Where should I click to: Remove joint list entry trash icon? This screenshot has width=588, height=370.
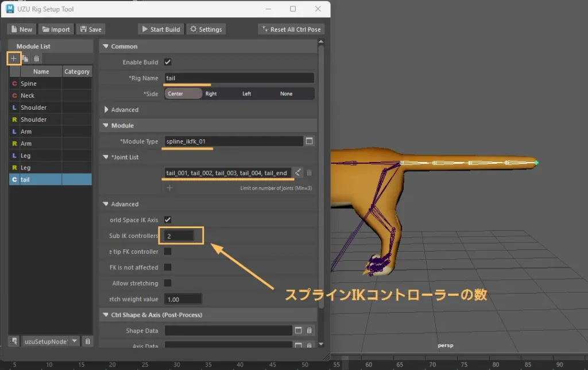(310, 172)
